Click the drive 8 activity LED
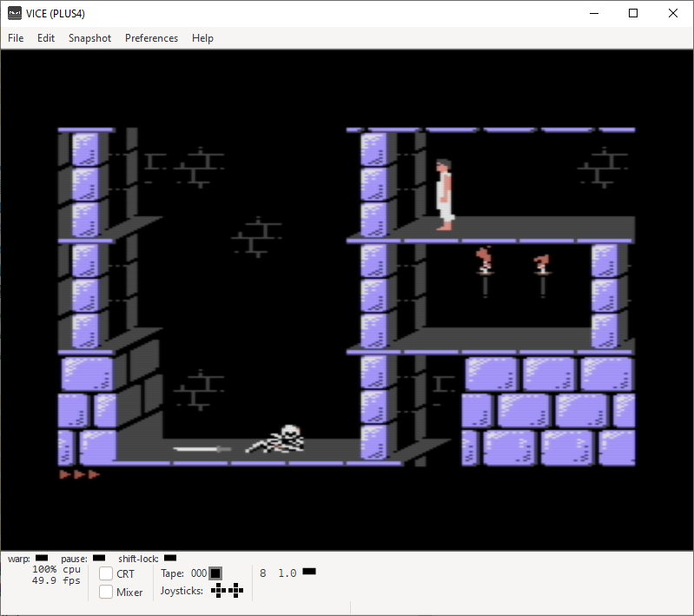The width and height of the screenshot is (694, 616). (309, 572)
